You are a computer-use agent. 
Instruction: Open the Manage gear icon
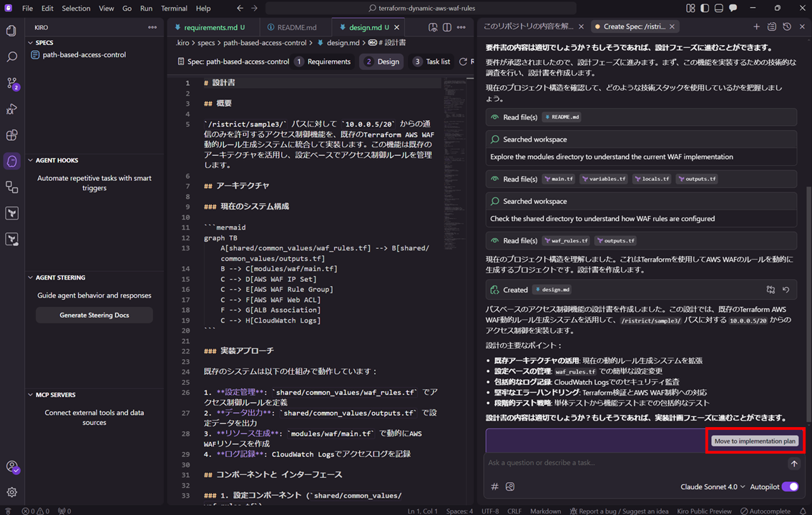click(x=11, y=491)
